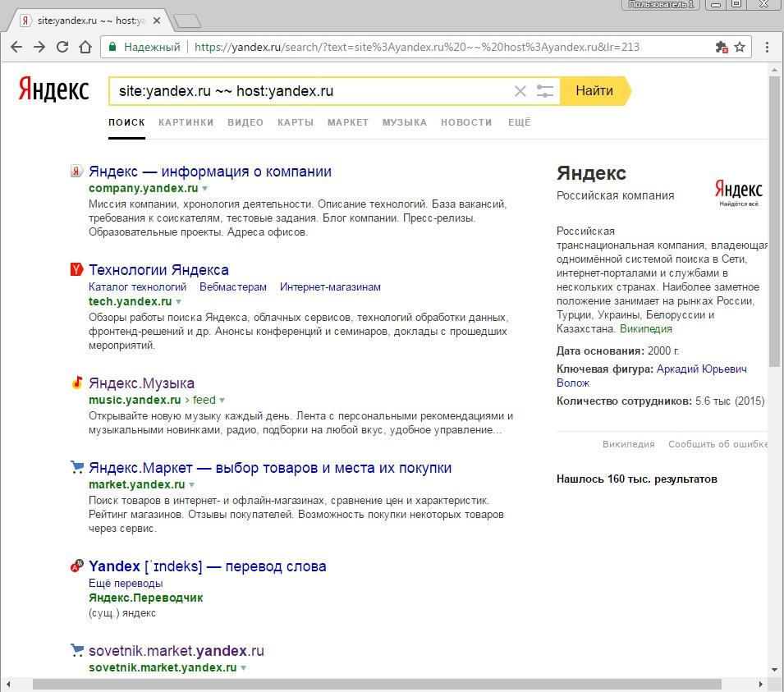Bookmark this page with the star icon
This screenshot has width=784, height=692.
(740, 47)
